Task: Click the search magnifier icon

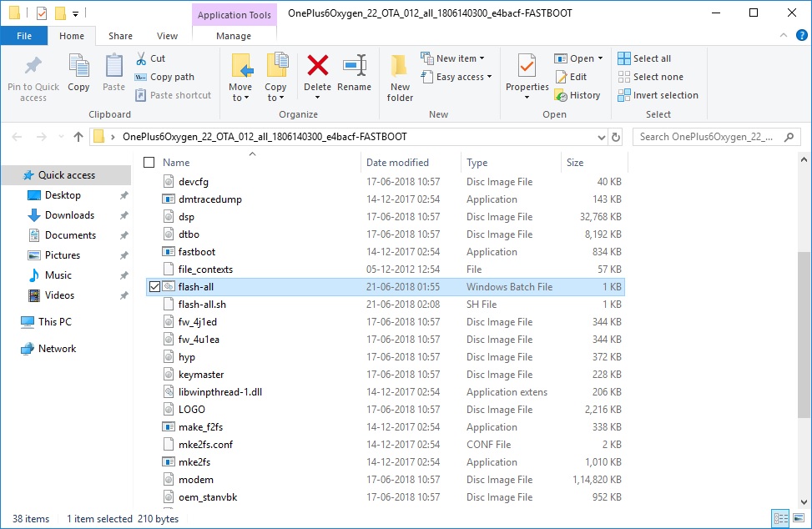Action: 789,137
